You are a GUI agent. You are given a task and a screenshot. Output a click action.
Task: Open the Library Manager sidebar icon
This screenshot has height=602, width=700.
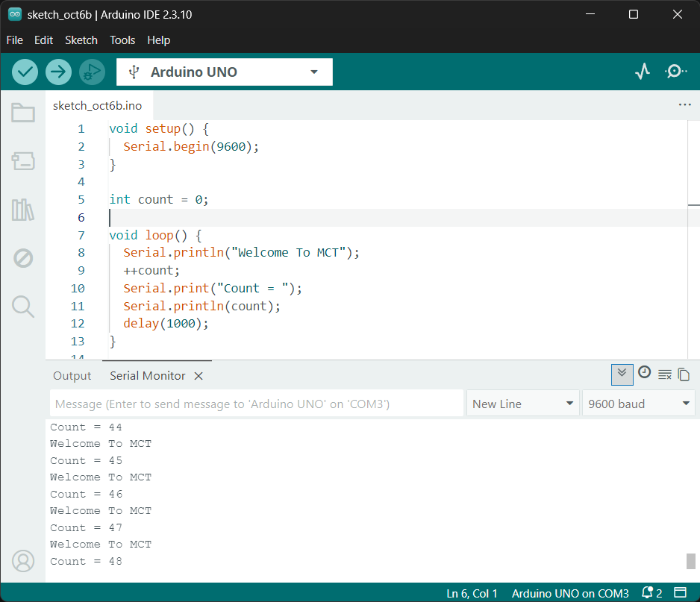tap(23, 210)
